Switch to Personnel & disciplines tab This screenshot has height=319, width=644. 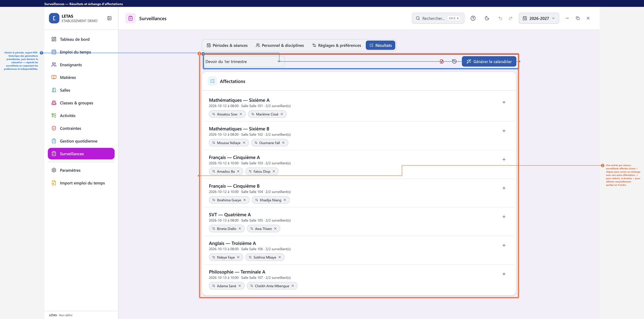(280, 45)
